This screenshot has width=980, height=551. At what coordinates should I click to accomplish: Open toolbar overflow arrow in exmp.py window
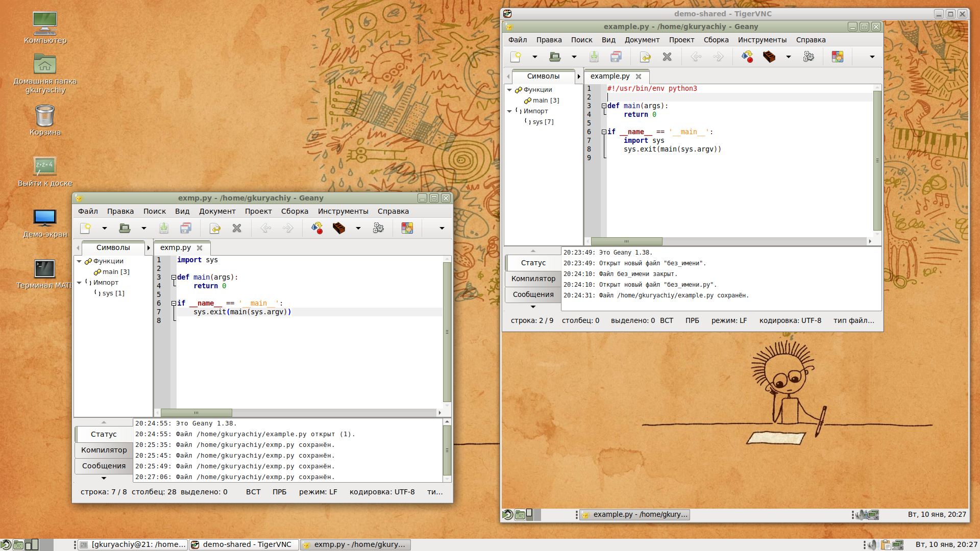[x=442, y=228]
